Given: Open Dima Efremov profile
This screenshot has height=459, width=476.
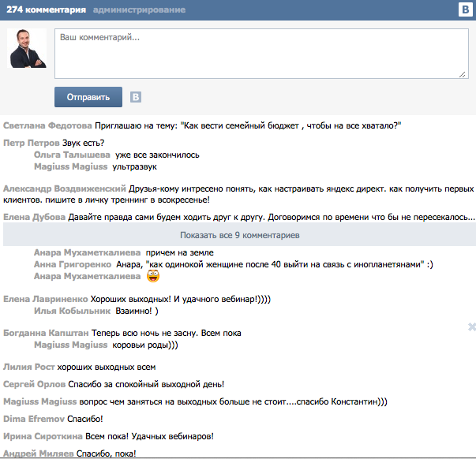Looking at the screenshot, I should click(x=34, y=419).
